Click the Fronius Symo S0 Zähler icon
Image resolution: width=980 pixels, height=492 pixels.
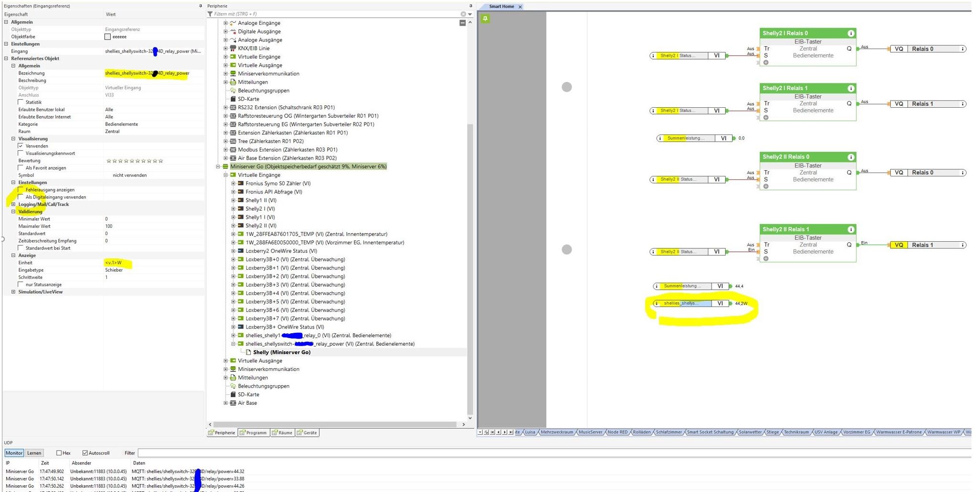[x=240, y=184]
